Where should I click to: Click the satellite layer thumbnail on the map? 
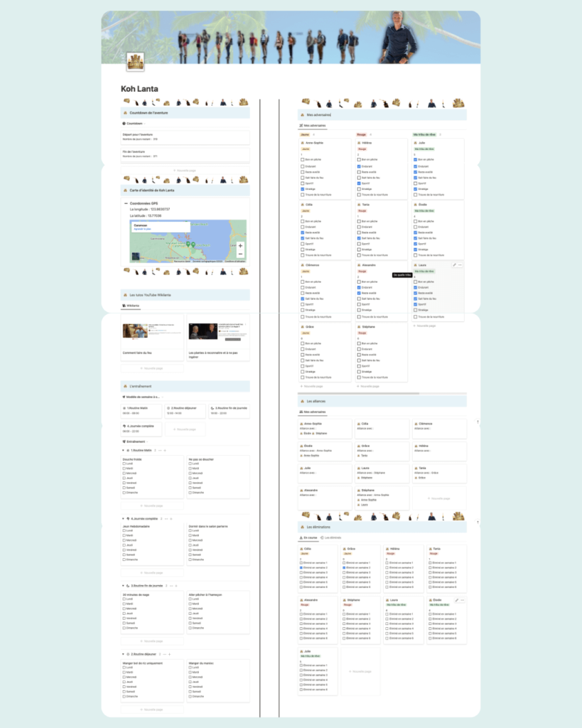[x=136, y=256]
